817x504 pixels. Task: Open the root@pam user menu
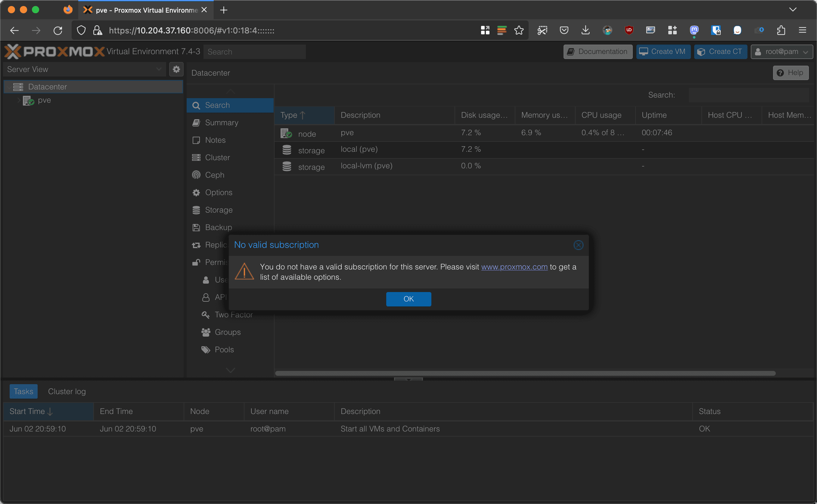click(782, 52)
